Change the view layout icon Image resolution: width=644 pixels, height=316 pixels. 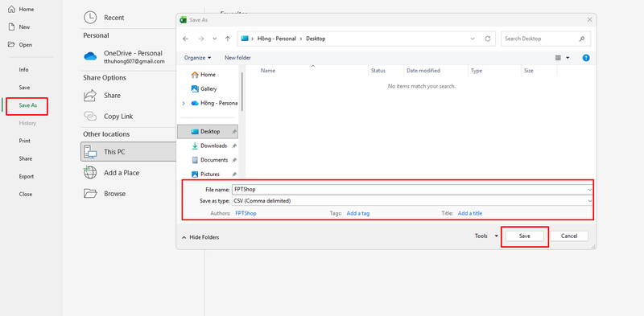tap(558, 58)
